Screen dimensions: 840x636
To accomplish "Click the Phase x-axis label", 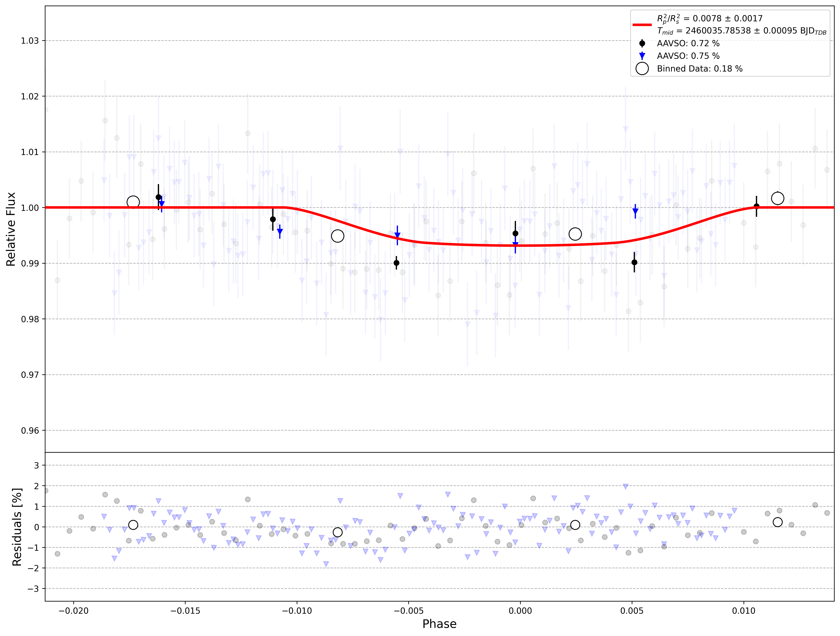I will pyautogui.click(x=439, y=624).
